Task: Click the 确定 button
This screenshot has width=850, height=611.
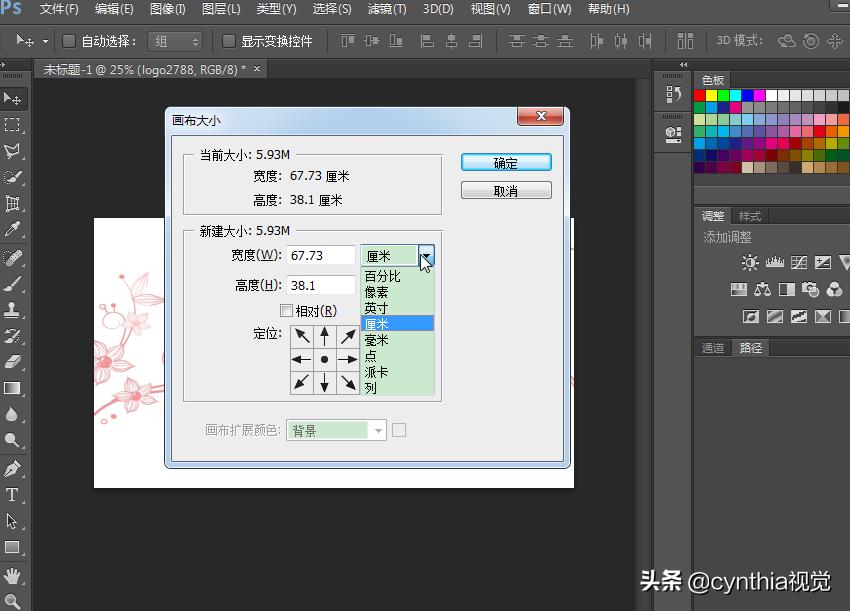Action: pos(505,161)
